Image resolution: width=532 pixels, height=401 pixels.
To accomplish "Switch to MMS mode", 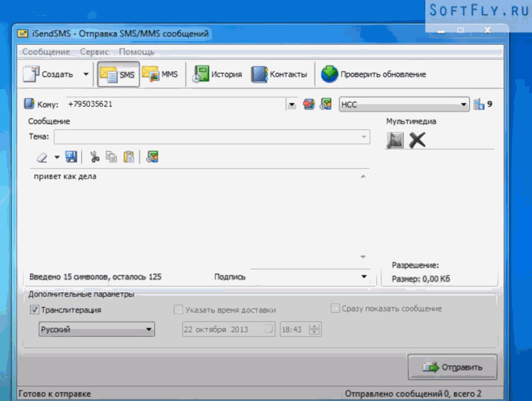I will (x=160, y=74).
